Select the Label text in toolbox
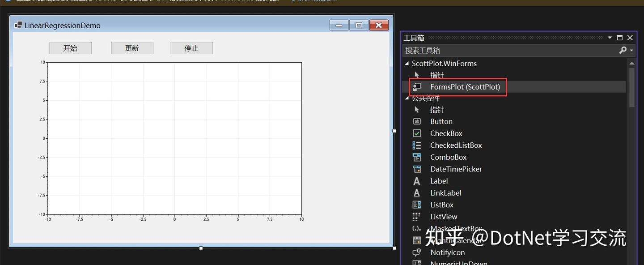Image resolution: width=644 pixels, height=265 pixels. 439,181
